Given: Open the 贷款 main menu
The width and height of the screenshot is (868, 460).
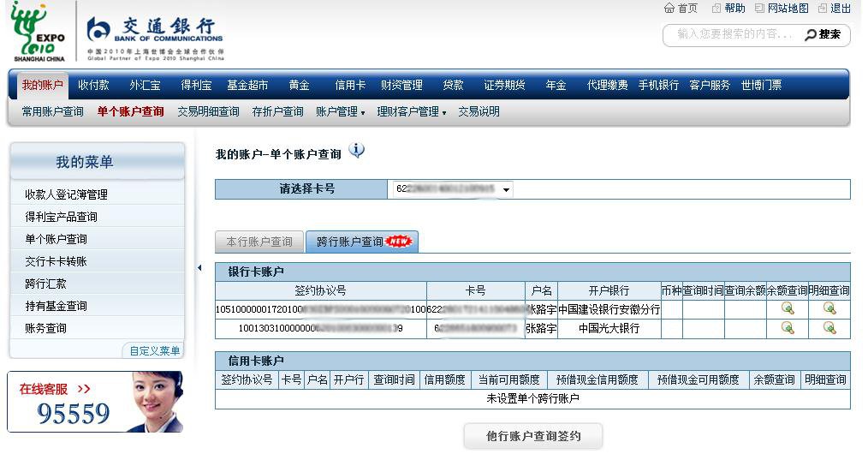Looking at the screenshot, I should click(x=453, y=86).
